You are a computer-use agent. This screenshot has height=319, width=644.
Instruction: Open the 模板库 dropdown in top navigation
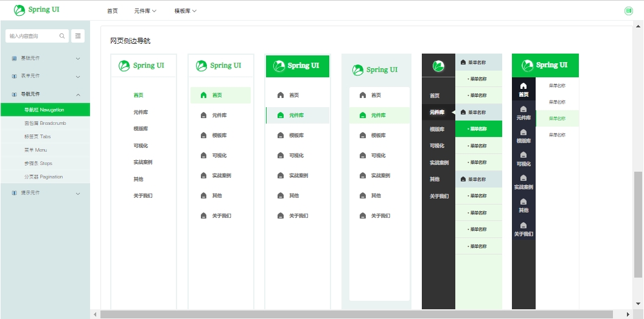pos(185,11)
